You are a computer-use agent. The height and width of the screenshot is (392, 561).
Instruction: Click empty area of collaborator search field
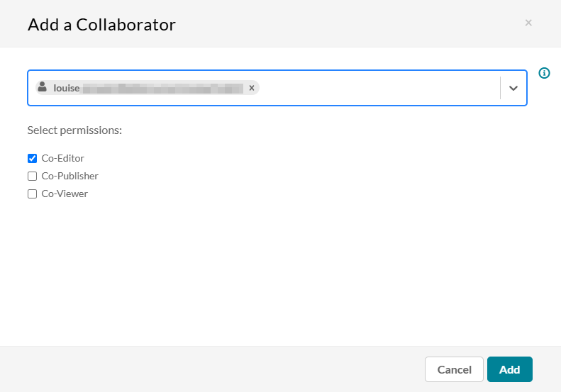coord(379,88)
